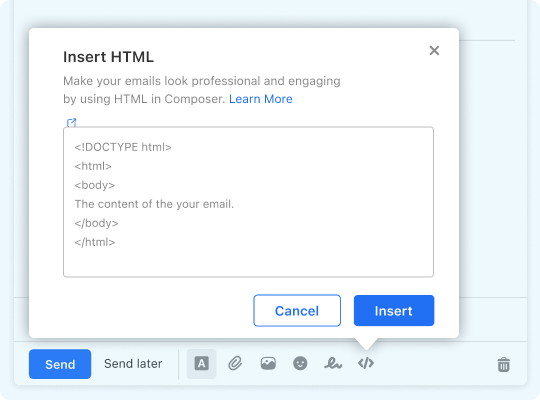Click the opening <body> tag line
The width and height of the screenshot is (540, 400).
pos(95,185)
